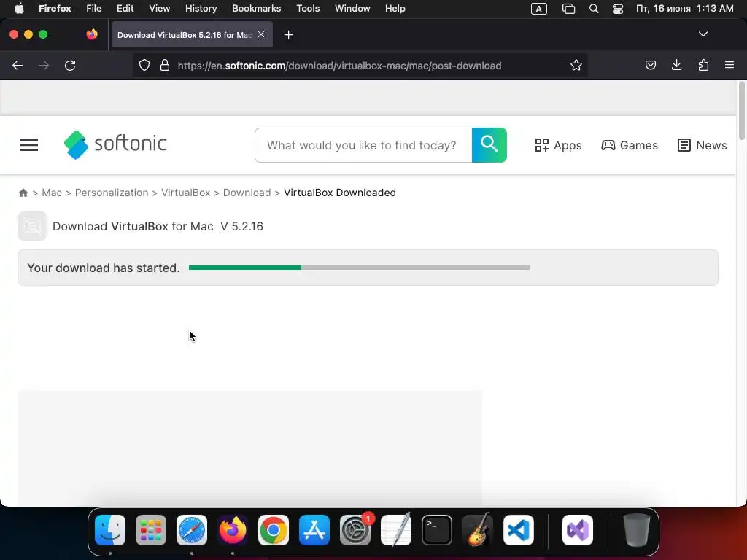Open Launchpad from the Dock

click(151, 530)
